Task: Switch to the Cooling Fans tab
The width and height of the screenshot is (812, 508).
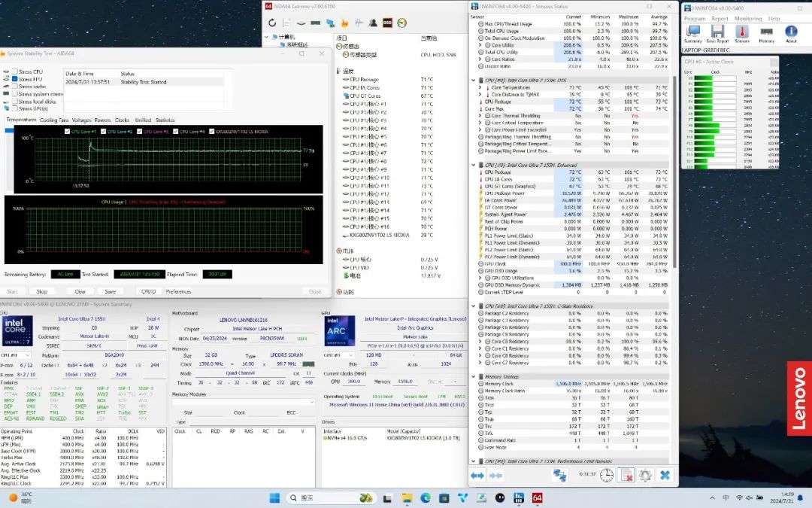Action: (54, 120)
